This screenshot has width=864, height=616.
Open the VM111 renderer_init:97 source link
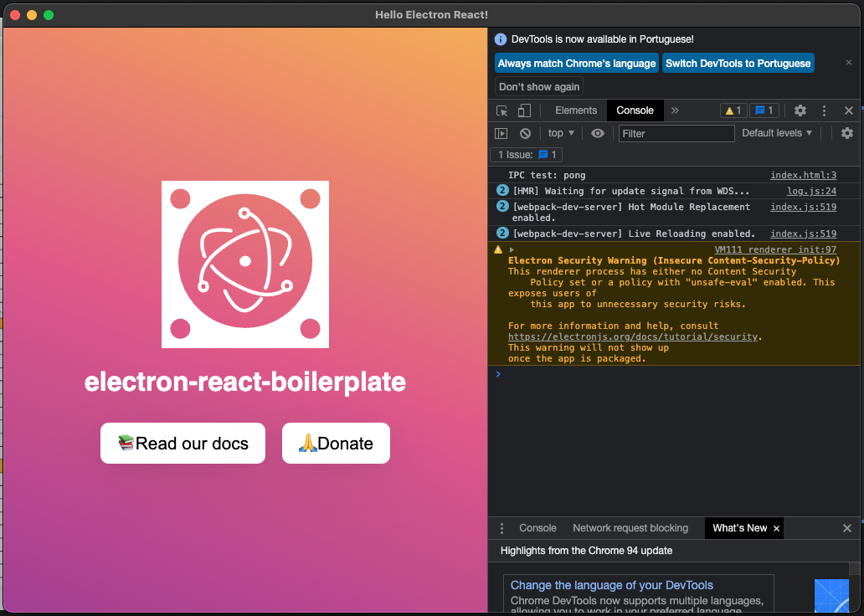pyautogui.click(x=775, y=249)
